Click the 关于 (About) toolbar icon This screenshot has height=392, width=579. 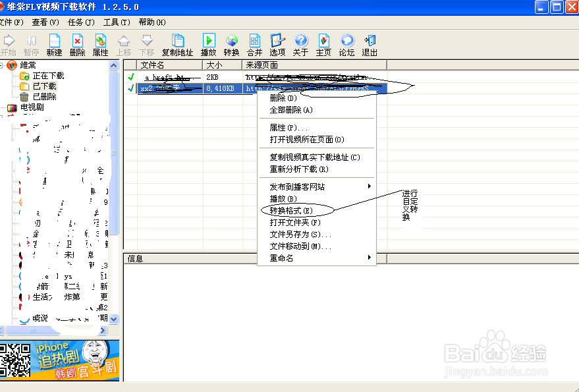pos(300,45)
